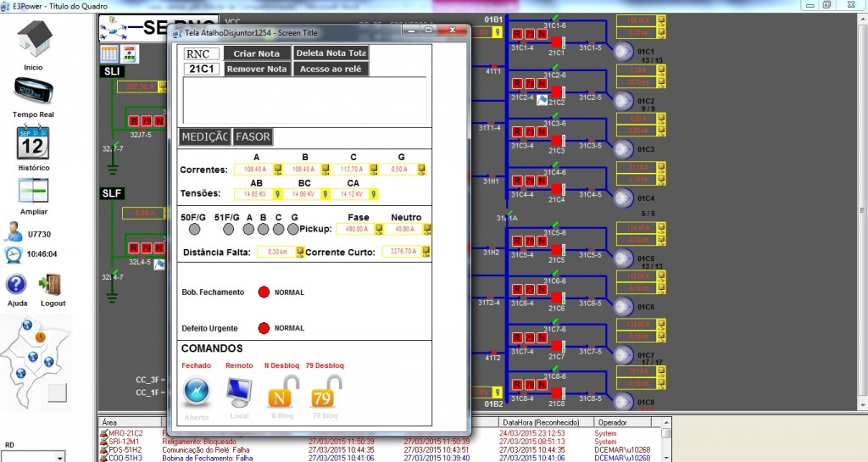Click the Fechado/Aberto breaker command icon
Image resolution: width=868 pixels, height=462 pixels.
point(197,392)
